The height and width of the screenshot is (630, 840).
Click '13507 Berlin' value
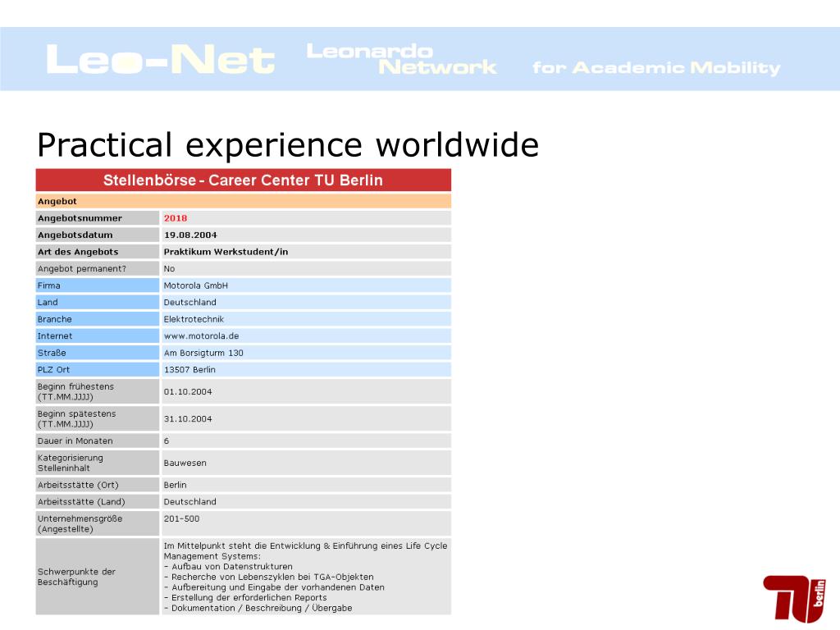(x=189, y=370)
